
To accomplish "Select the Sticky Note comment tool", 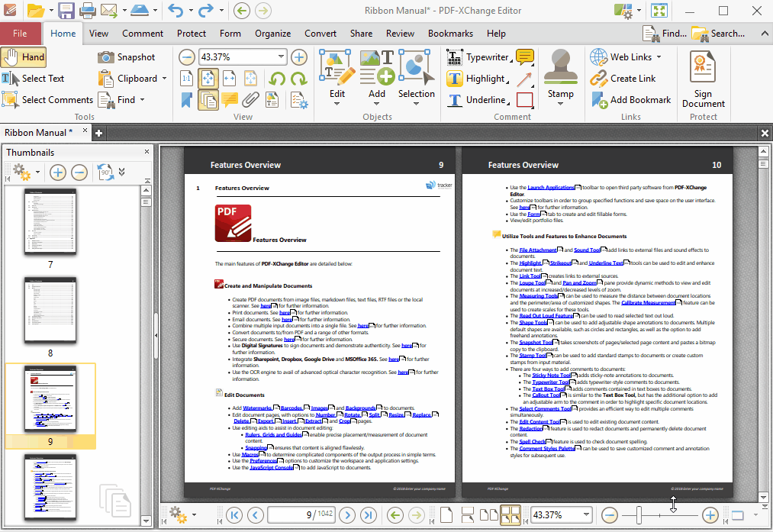I will pyautogui.click(x=525, y=57).
